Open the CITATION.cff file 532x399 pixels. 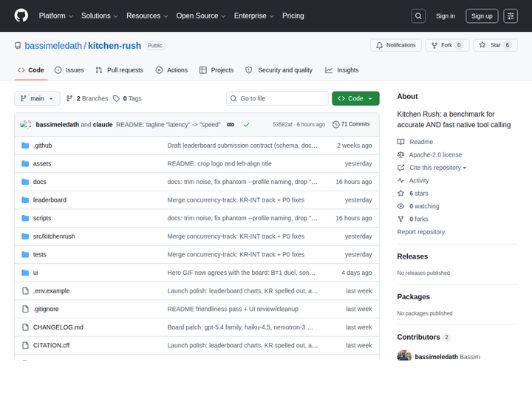coord(51,345)
